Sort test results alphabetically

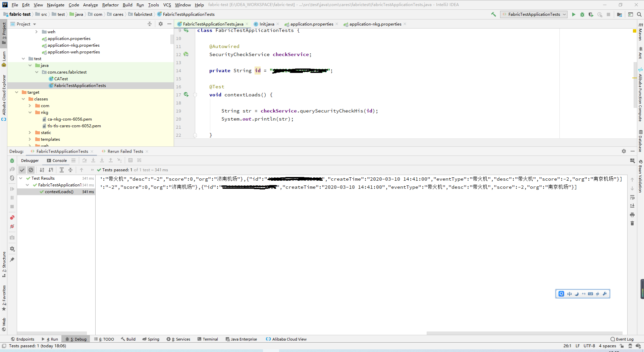(42, 170)
